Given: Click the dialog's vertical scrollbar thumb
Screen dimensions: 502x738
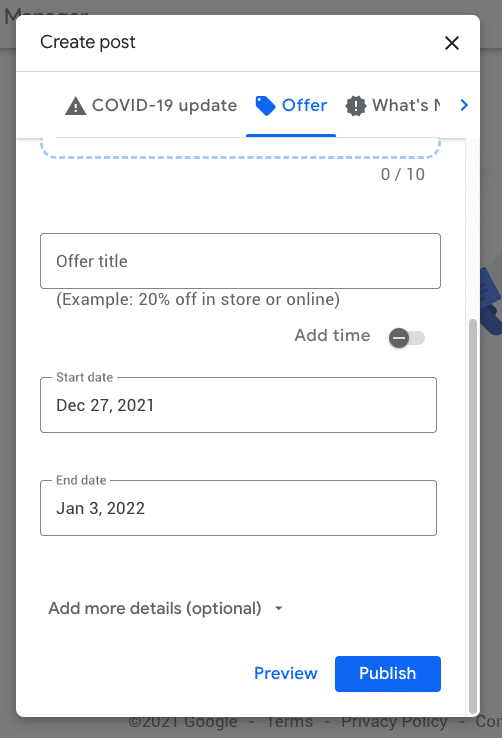Looking at the screenshot, I should [473, 516].
